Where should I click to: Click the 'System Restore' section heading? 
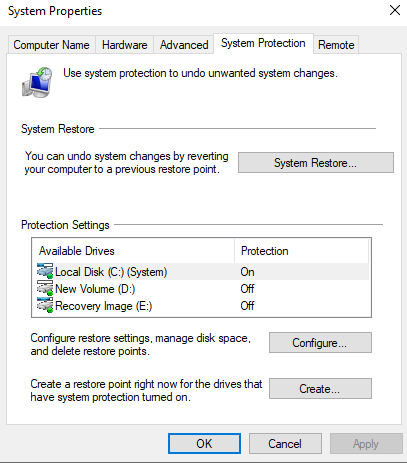(58, 129)
